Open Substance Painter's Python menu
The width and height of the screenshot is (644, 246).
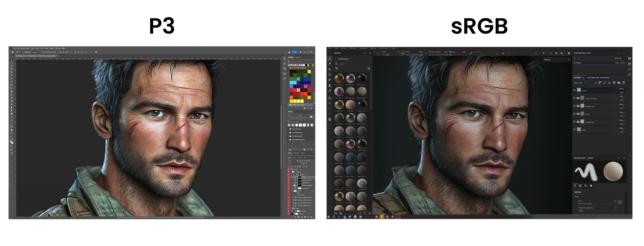(373, 48)
